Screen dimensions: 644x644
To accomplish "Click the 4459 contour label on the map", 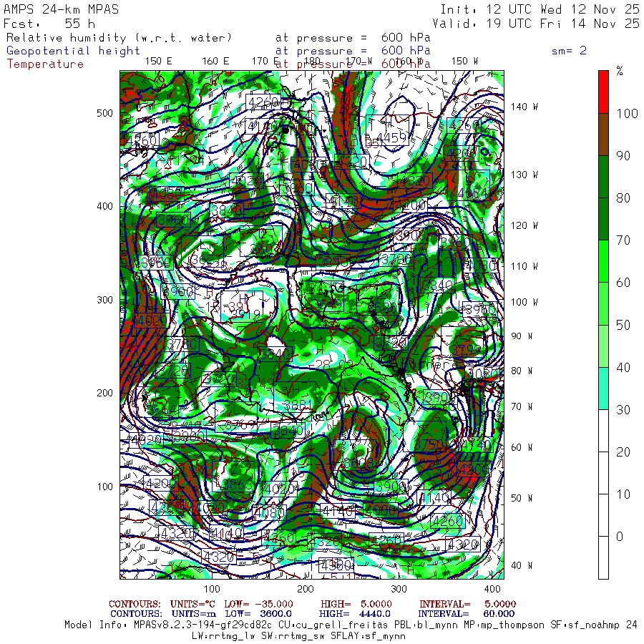I will click(x=391, y=137).
